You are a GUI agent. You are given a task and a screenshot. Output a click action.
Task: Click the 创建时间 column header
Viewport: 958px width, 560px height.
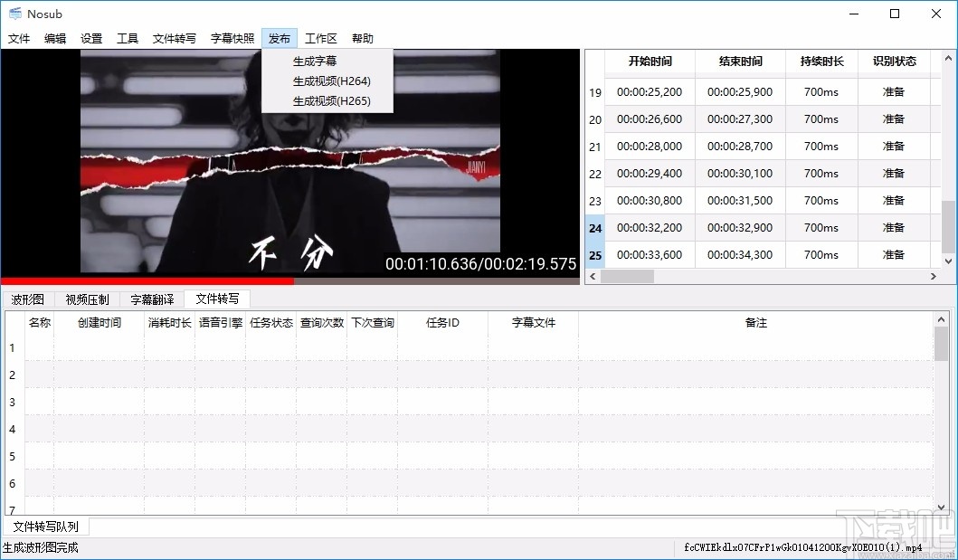click(x=99, y=322)
